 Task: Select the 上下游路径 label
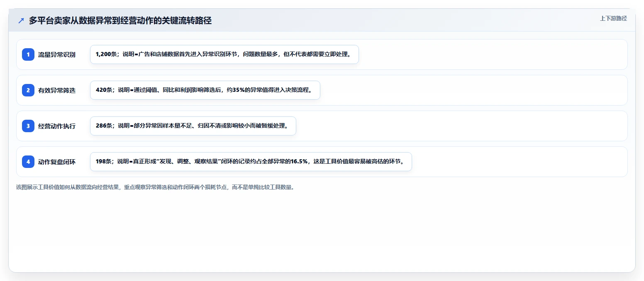[613, 18]
